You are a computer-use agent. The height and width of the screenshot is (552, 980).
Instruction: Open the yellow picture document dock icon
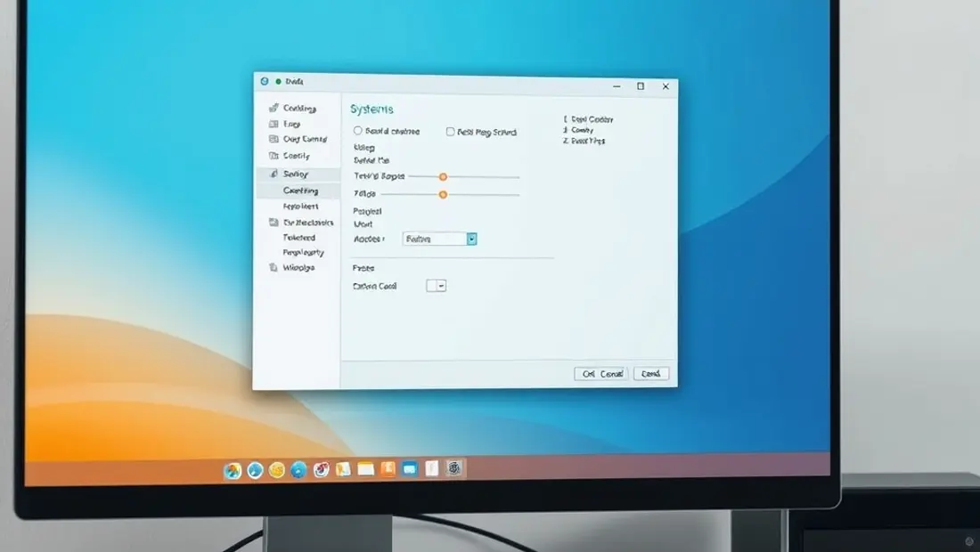coord(343,469)
